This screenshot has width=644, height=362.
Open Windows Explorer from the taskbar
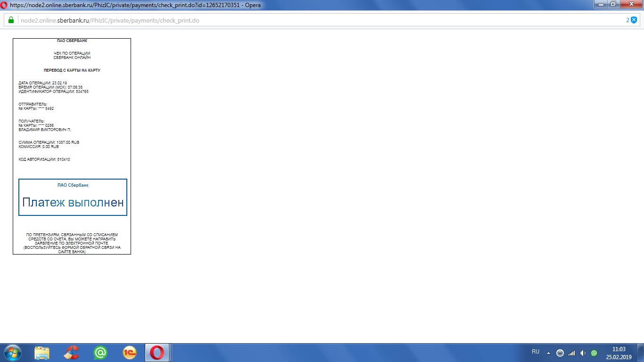[42, 353]
